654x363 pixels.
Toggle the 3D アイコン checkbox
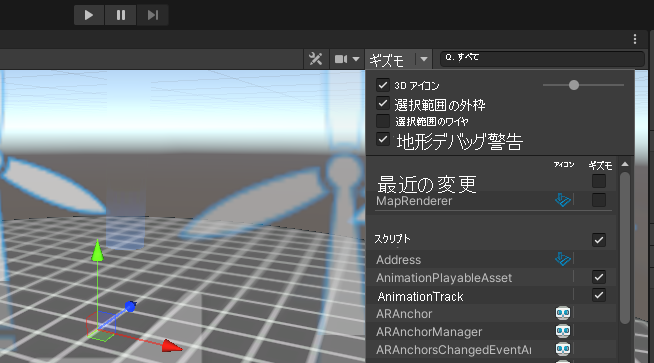(382, 85)
